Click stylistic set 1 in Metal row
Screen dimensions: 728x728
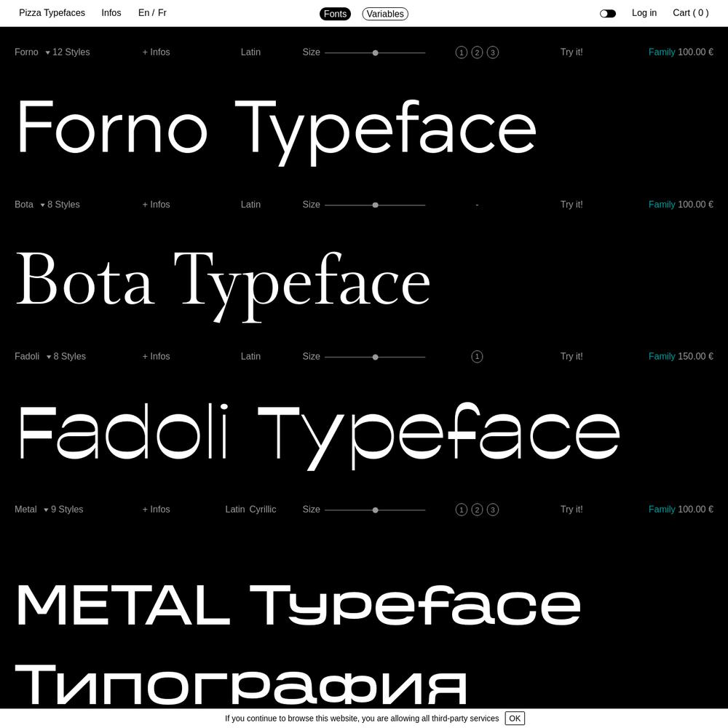(x=461, y=510)
